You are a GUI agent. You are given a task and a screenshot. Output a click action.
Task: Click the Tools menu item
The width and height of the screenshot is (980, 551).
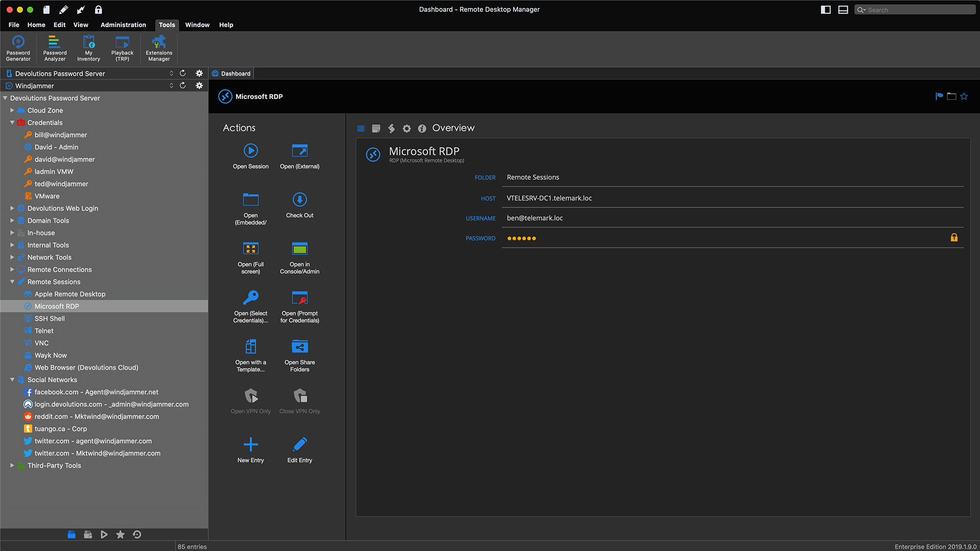[166, 25]
